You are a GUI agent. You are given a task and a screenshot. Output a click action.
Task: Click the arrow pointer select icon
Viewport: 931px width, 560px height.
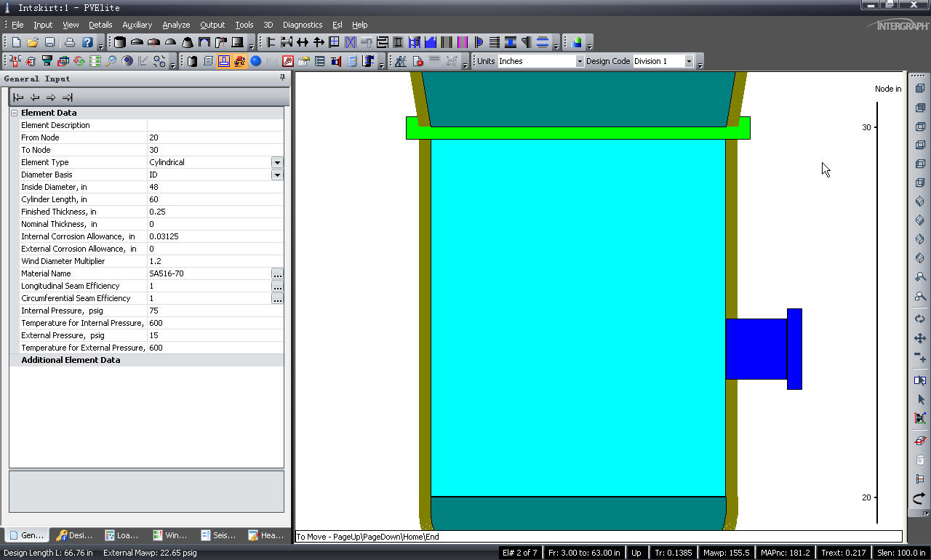click(920, 399)
